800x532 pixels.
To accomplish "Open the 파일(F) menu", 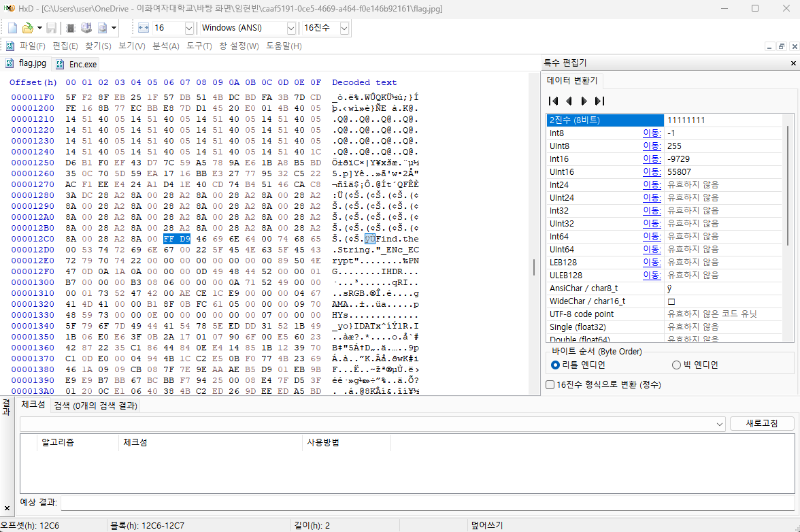I will click(x=32, y=46).
